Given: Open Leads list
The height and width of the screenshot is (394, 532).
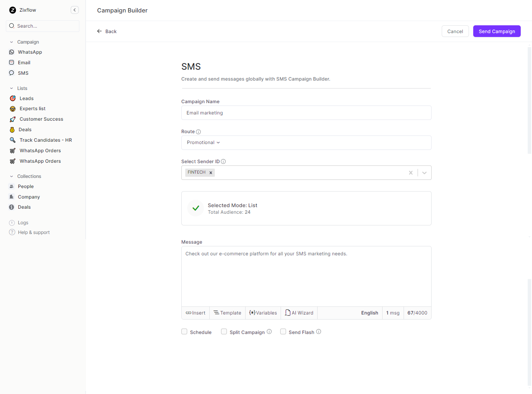Looking at the screenshot, I should [x=27, y=98].
